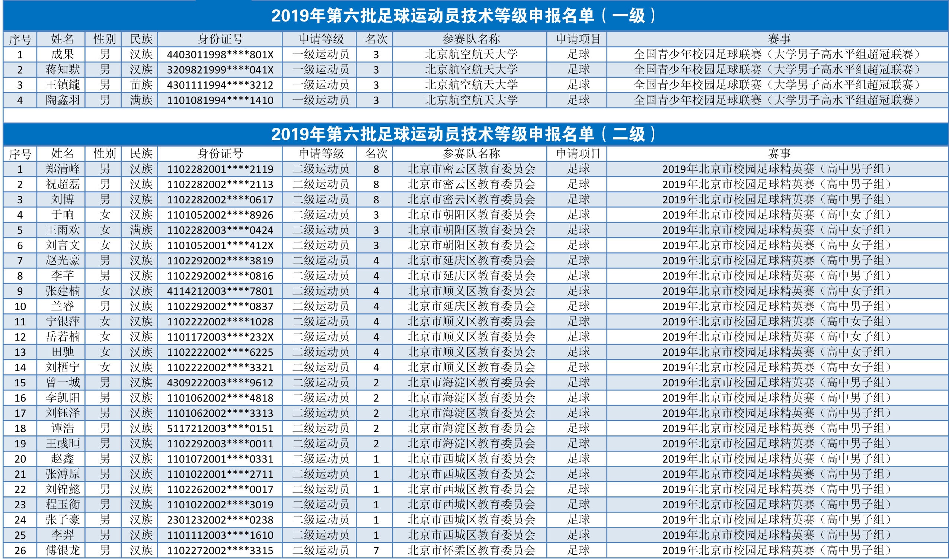Select name cell 刘锦懿

(x=62, y=489)
